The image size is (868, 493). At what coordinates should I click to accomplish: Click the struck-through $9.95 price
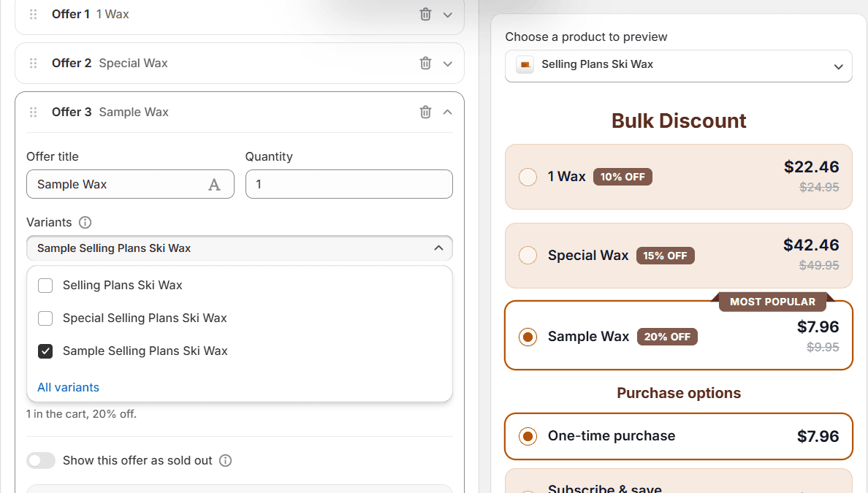823,347
